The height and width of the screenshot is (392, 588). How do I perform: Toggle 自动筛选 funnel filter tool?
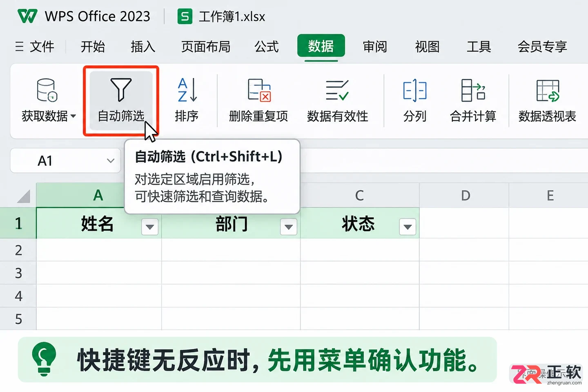pyautogui.click(x=121, y=100)
